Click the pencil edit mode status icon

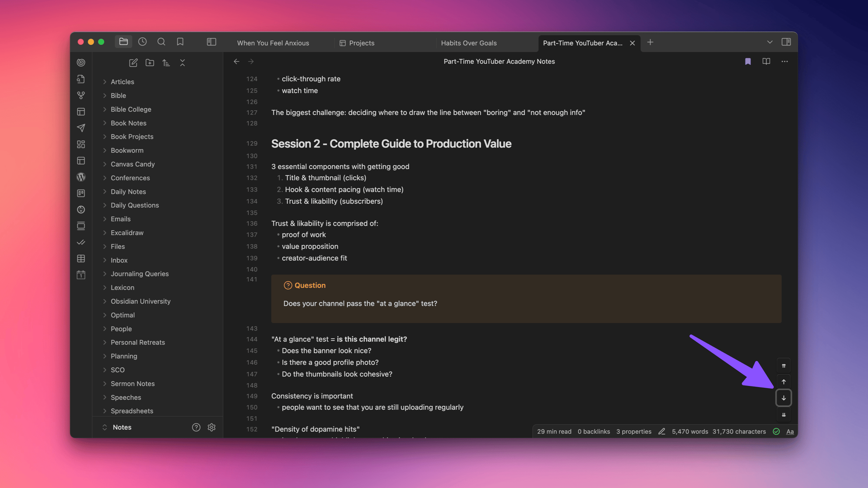661,431
